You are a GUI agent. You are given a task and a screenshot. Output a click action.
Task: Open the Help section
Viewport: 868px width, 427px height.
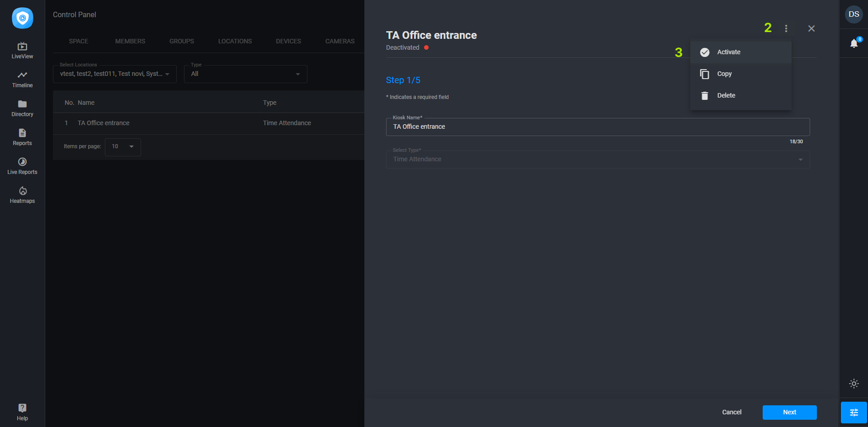point(22,412)
